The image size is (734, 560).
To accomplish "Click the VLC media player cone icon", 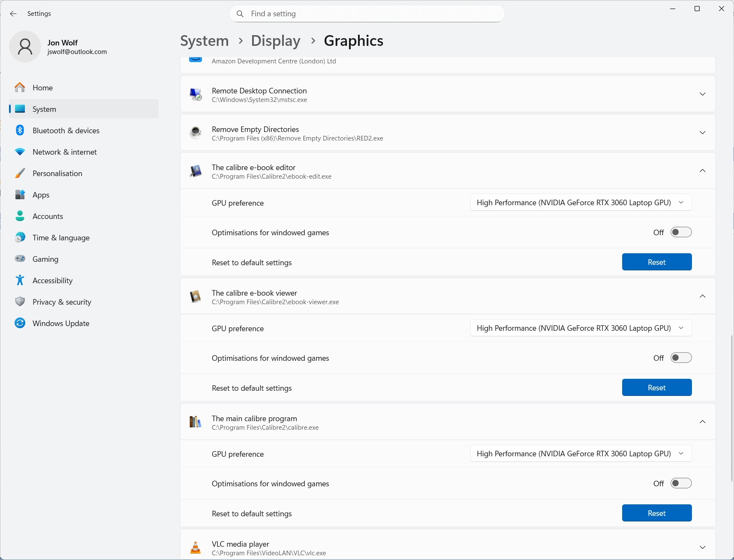I will (196, 548).
